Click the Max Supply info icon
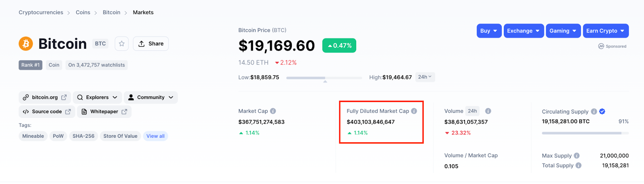 (577, 156)
